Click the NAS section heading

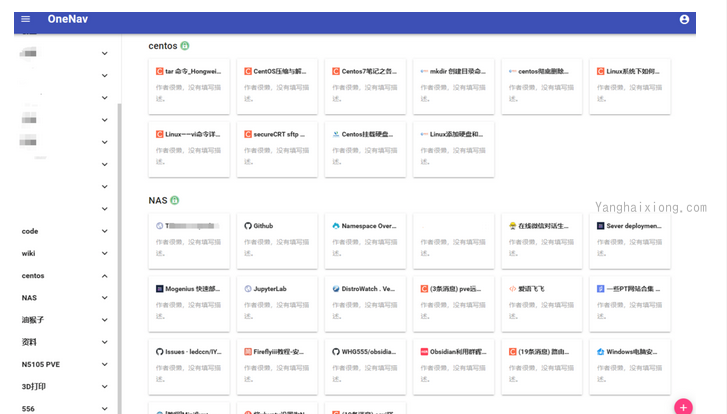pyautogui.click(x=158, y=200)
